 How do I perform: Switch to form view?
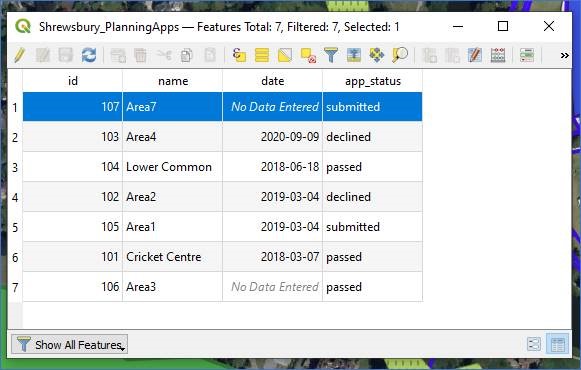[x=534, y=344]
